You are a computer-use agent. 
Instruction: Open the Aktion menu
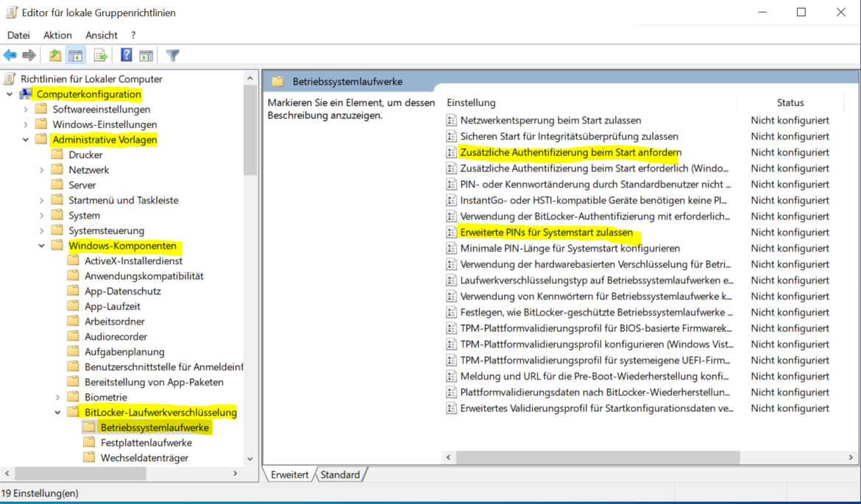[x=57, y=35]
